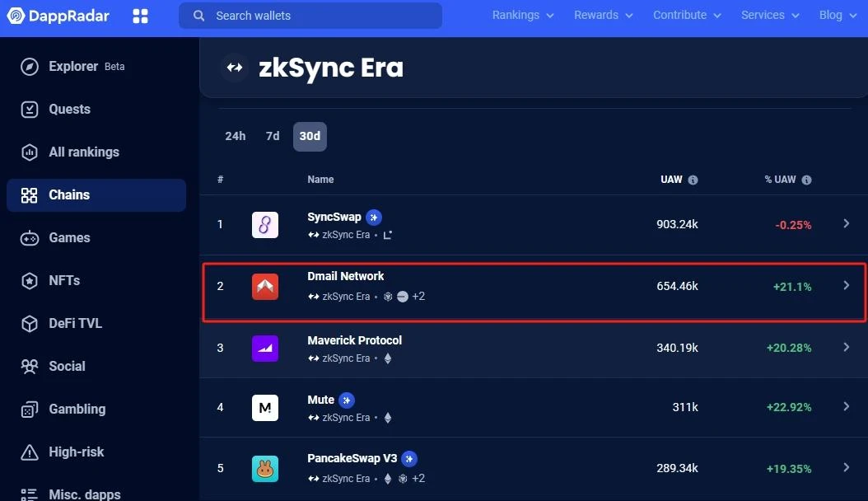Select the Explorer icon in the sidebar
868x501 pixels.
[x=30, y=66]
